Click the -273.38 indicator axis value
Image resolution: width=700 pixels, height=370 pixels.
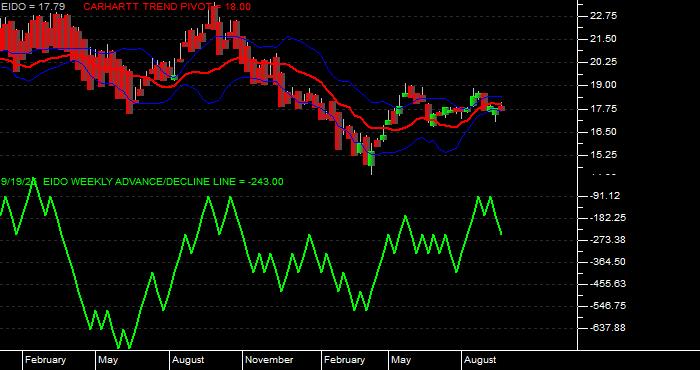coord(607,240)
